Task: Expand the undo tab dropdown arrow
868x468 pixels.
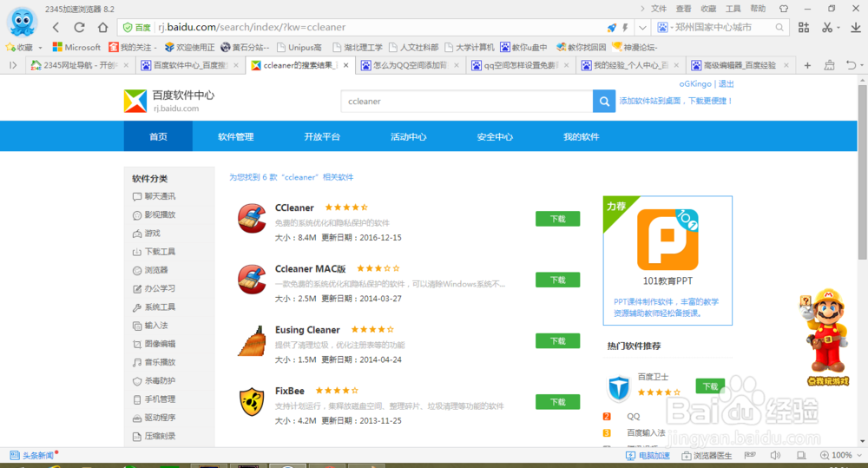Action: pyautogui.click(x=863, y=65)
